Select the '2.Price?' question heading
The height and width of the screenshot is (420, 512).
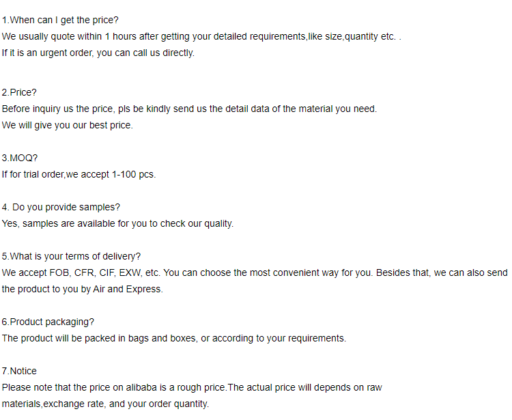pos(19,92)
